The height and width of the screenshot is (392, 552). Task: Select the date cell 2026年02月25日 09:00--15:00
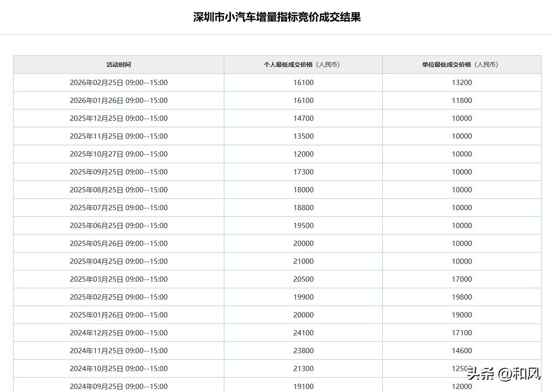pyautogui.click(x=119, y=82)
